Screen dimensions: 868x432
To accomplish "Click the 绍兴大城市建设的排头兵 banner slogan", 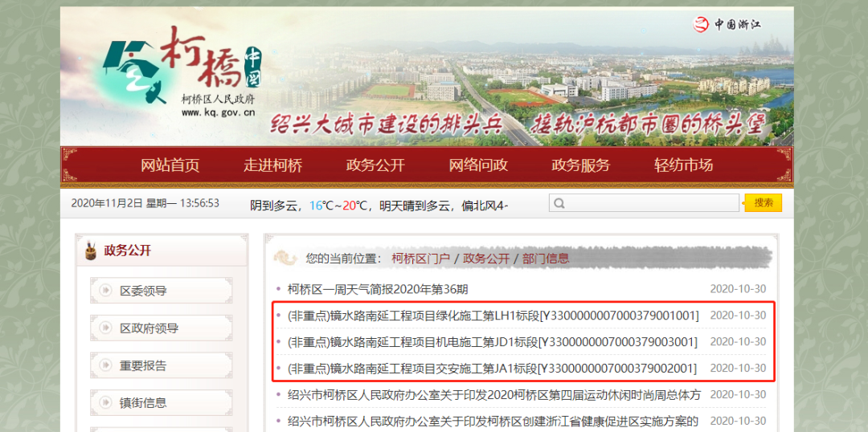I will click(x=386, y=125).
